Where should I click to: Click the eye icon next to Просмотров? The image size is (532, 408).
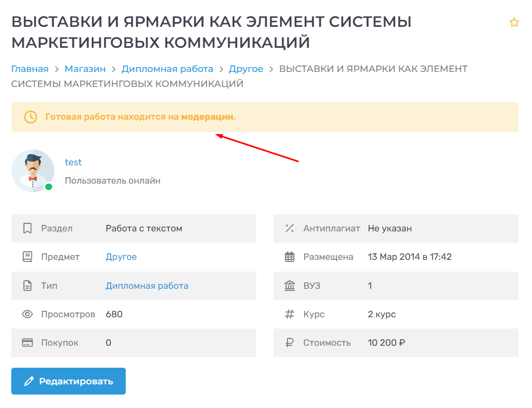[x=27, y=314]
